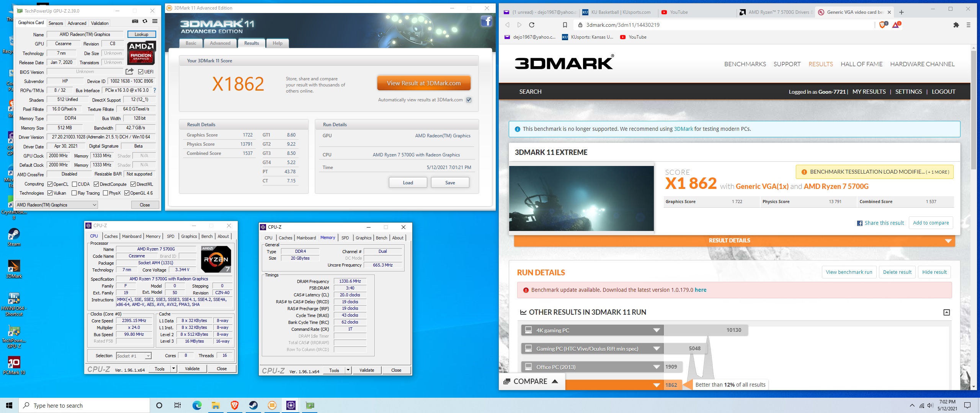980x413 pixels.
Task: Open HWiNFO64 desktop shortcut
Action: coord(14,304)
